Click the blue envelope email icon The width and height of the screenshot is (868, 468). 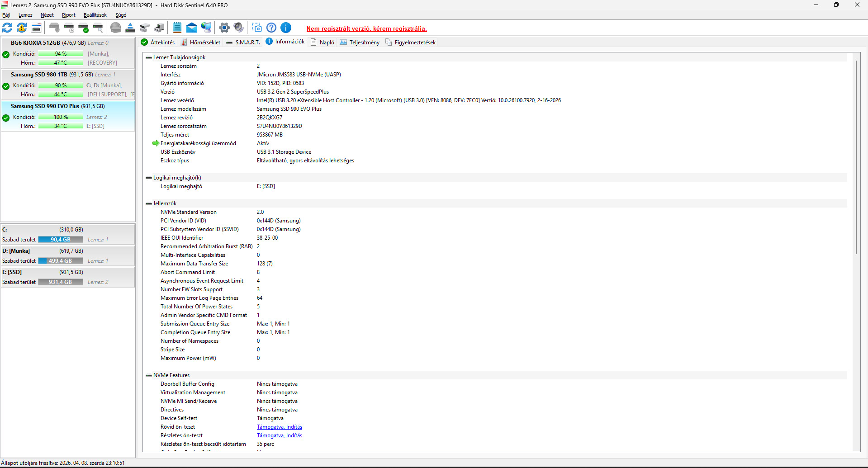pos(192,28)
